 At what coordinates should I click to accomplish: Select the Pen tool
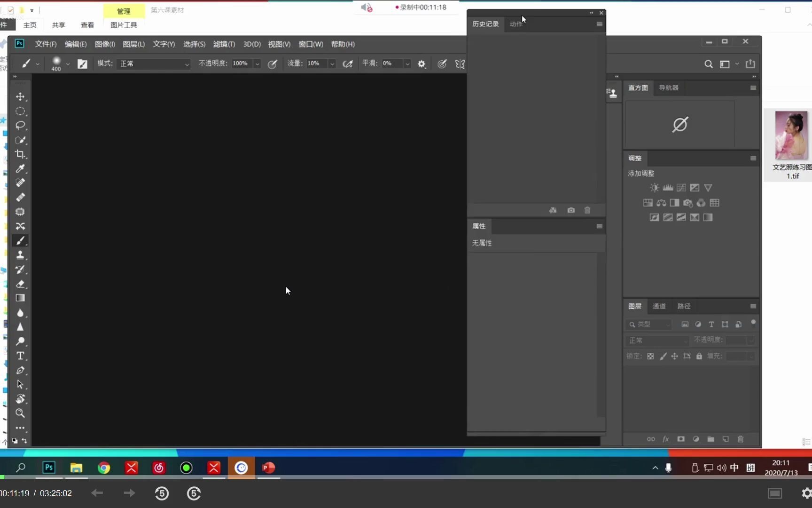point(20,370)
